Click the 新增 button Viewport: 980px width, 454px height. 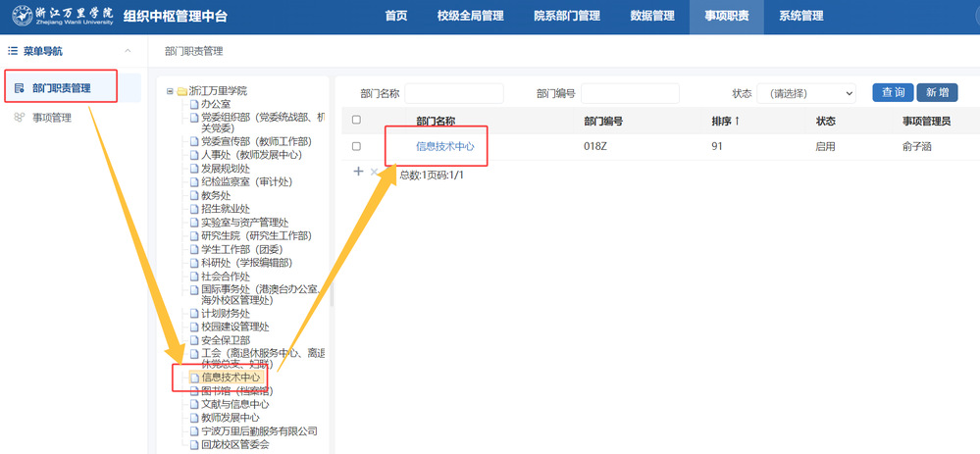(x=937, y=92)
